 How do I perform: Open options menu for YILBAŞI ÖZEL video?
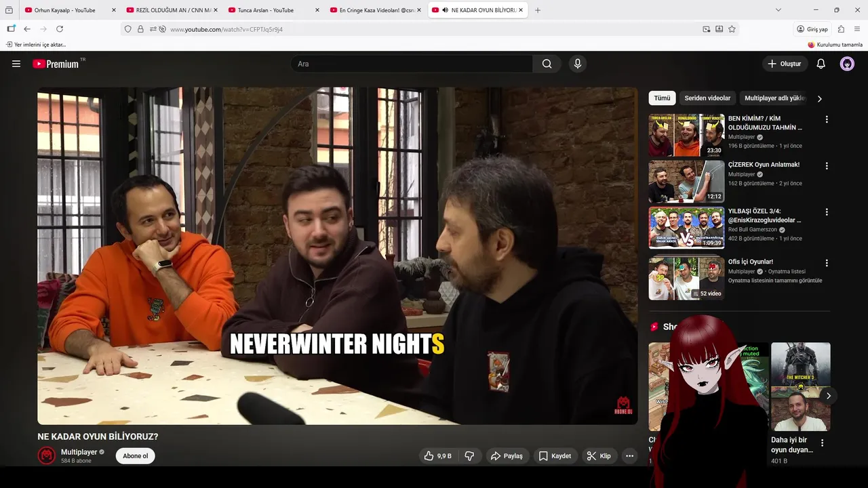pos(826,212)
